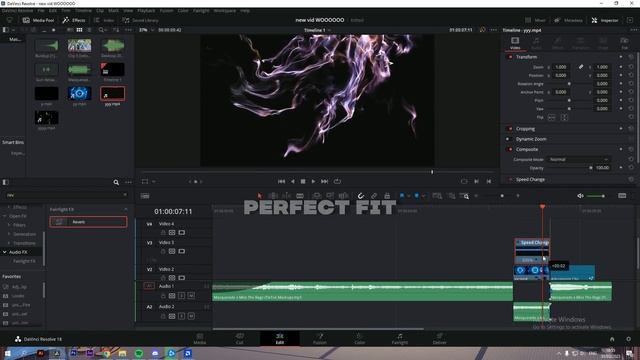Screen dimensions: 640x360
Task: Open the Mixer panel
Action: click(535, 20)
